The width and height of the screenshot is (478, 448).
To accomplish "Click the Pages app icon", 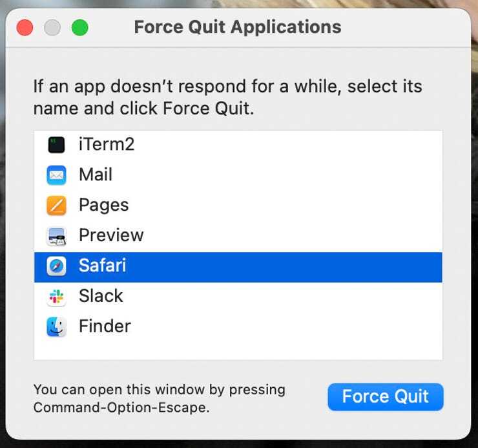I will tap(56, 205).
